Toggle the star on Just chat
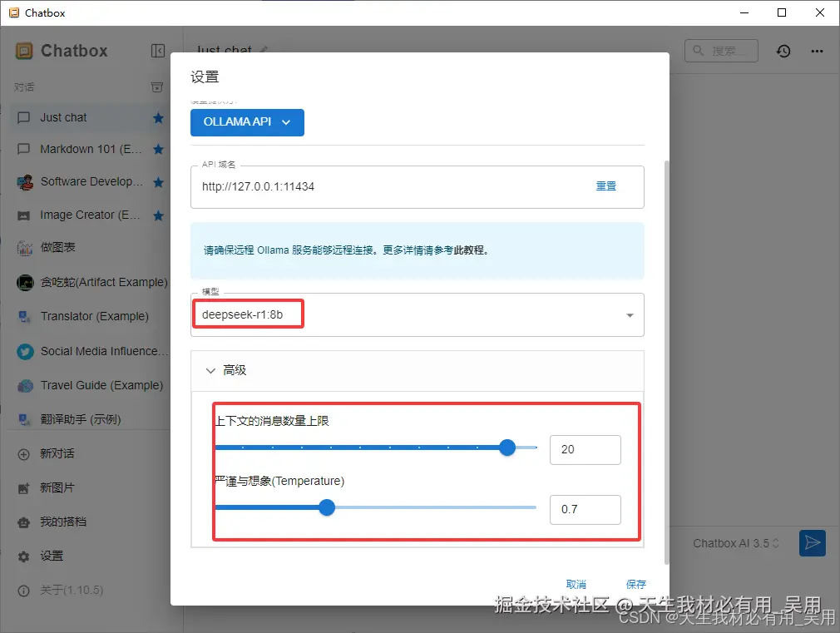Viewport: 840px width, 633px height. pyautogui.click(x=157, y=118)
